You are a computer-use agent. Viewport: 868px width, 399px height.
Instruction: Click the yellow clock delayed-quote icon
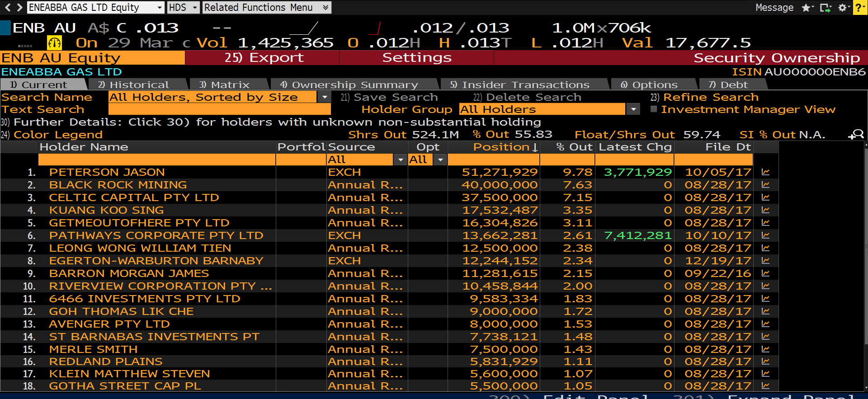pos(54,43)
